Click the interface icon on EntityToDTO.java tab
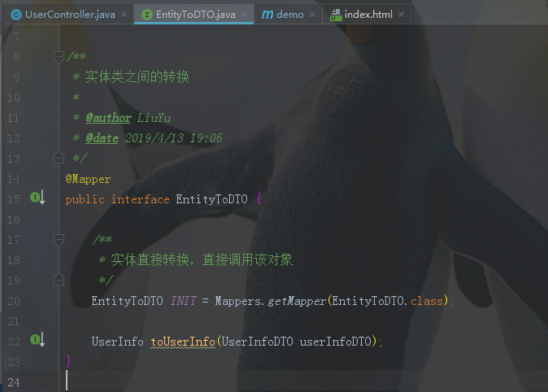Screen dimensions: 548x392 (147, 15)
